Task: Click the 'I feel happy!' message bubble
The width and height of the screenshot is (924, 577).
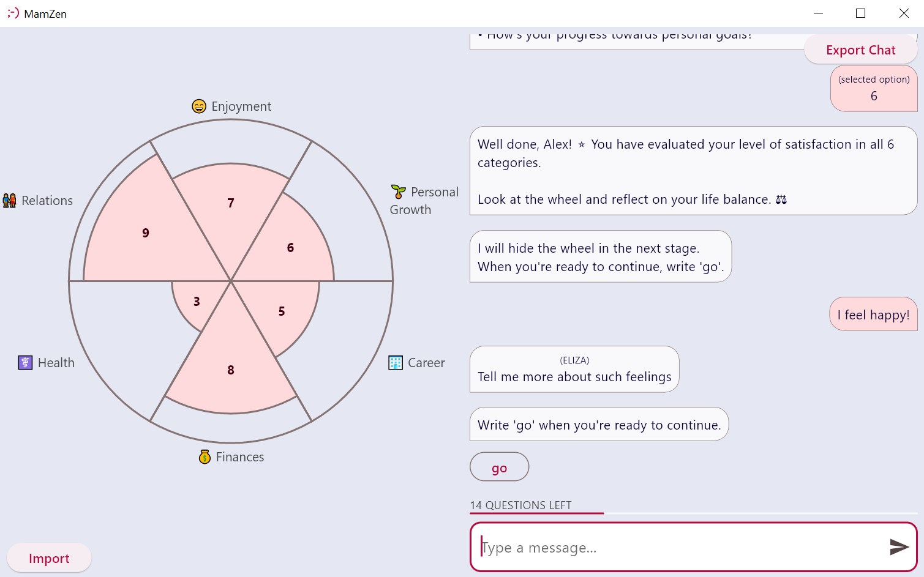Action: (873, 315)
